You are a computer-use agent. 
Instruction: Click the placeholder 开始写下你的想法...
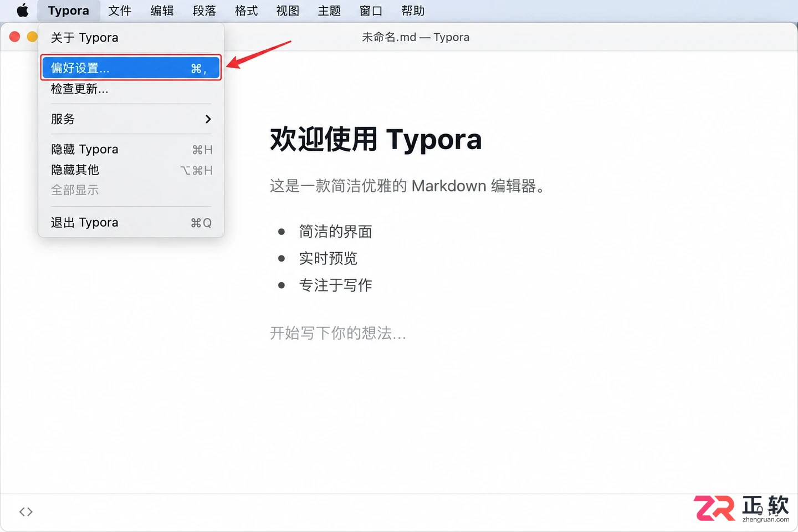tap(338, 333)
